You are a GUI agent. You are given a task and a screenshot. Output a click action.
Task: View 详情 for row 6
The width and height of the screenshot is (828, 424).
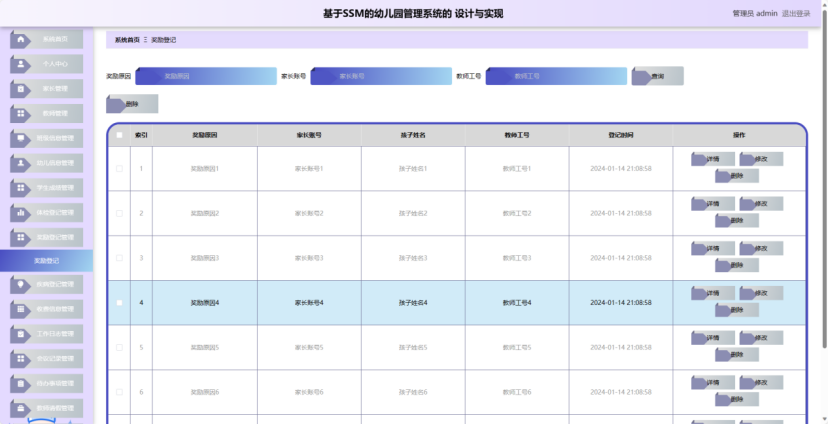tap(713, 382)
